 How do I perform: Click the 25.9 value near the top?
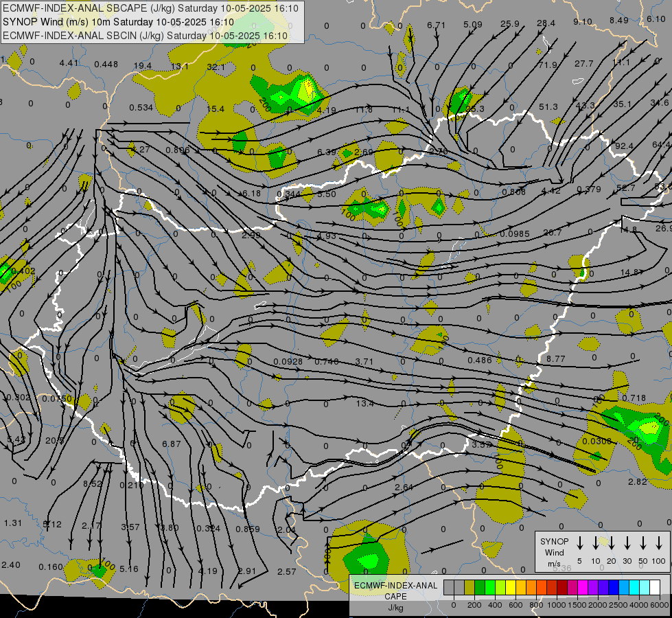coord(510,23)
